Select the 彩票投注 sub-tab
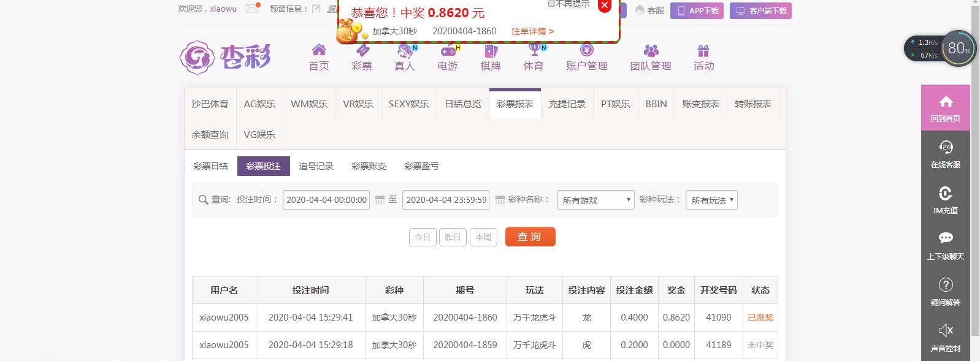Screen dimensions: 980x361 point(264,166)
